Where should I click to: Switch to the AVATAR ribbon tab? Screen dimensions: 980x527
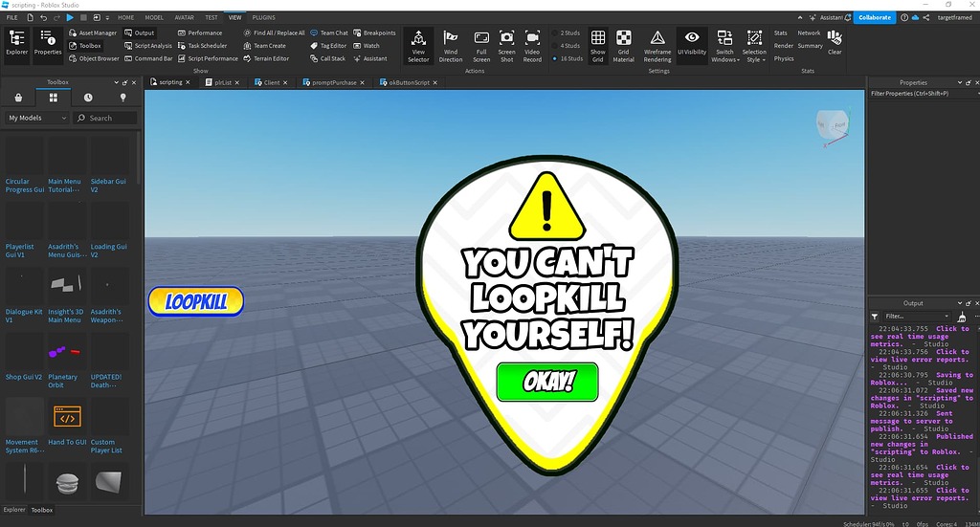[184, 17]
